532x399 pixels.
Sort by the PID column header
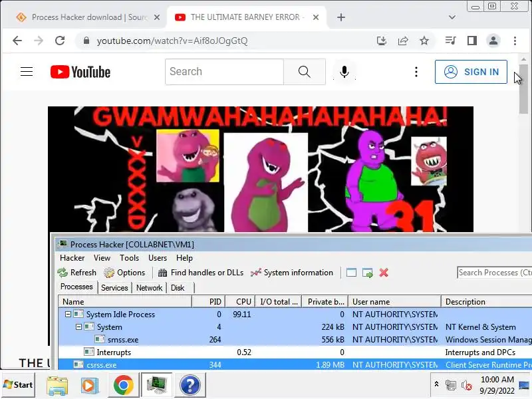208,302
